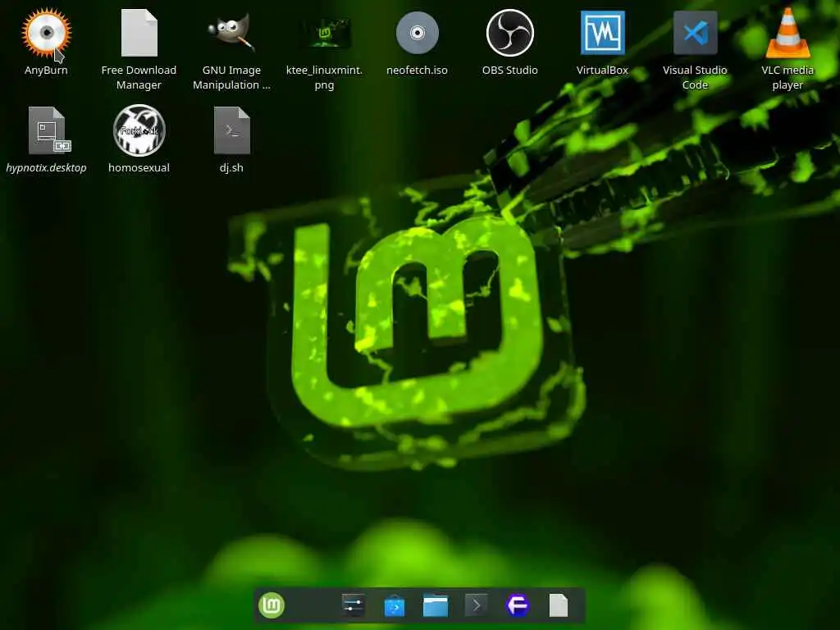Click the blank document icon in the dock
840x630 pixels.
(x=558, y=605)
